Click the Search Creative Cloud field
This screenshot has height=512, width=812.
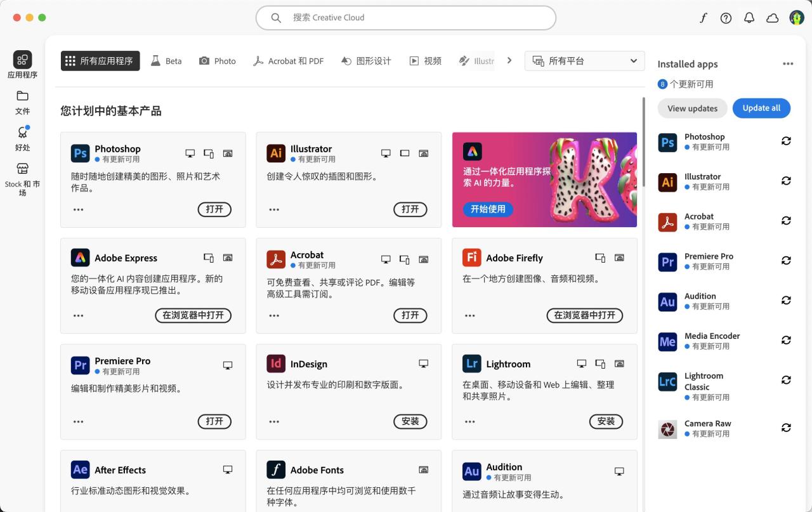(x=406, y=18)
